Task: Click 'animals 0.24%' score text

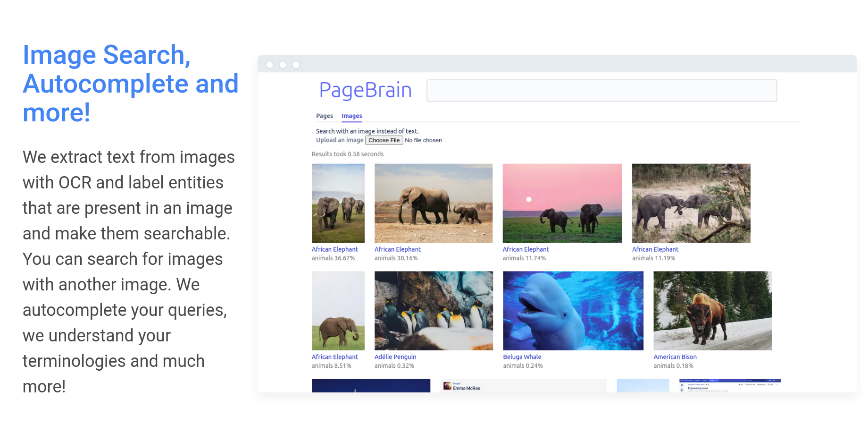Action: (x=523, y=366)
